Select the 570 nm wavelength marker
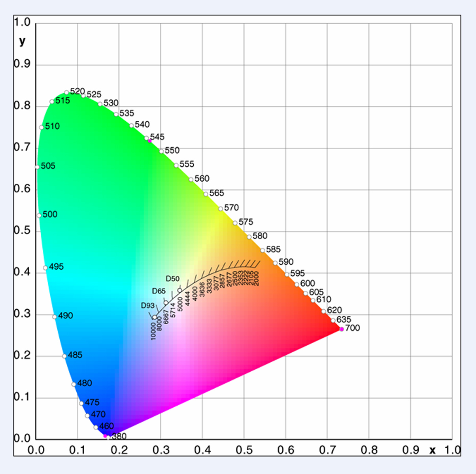 [x=221, y=209]
